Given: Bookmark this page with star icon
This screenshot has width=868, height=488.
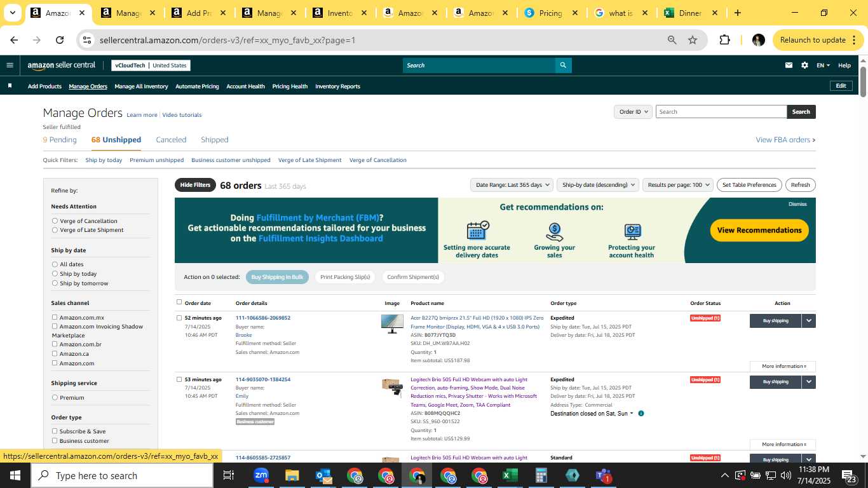Looking at the screenshot, I should [693, 40].
